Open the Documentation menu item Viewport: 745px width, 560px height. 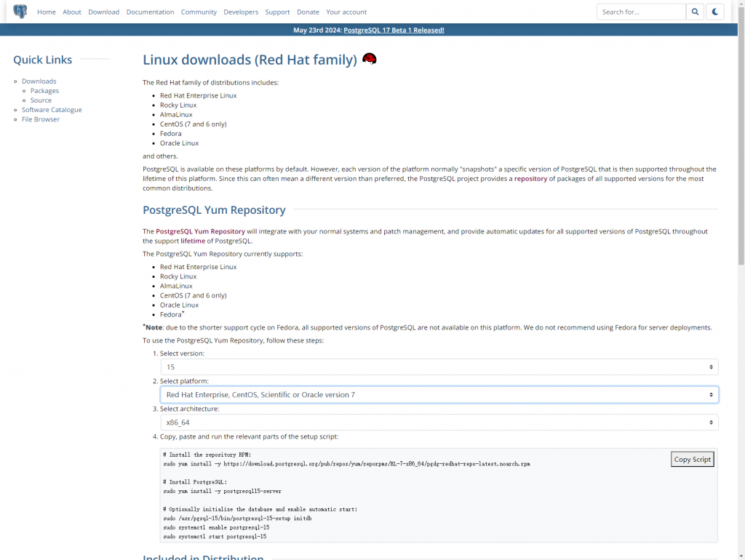tap(150, 12)
